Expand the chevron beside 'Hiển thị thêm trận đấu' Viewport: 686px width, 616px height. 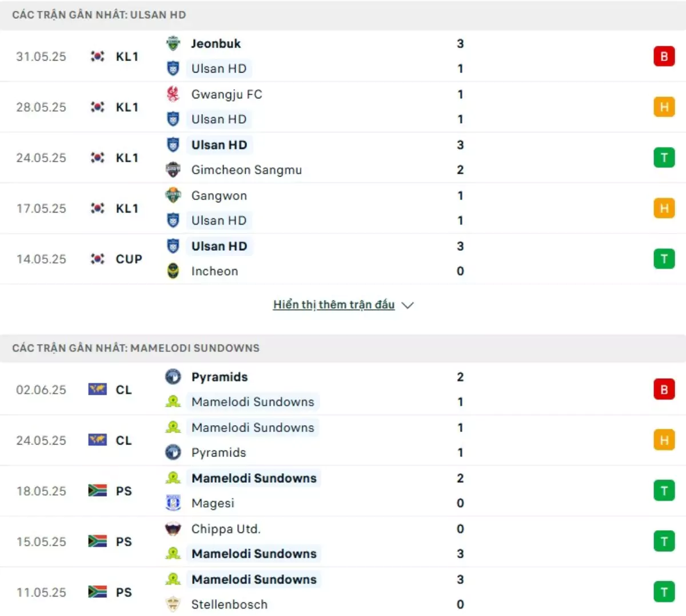click(408, 305)
